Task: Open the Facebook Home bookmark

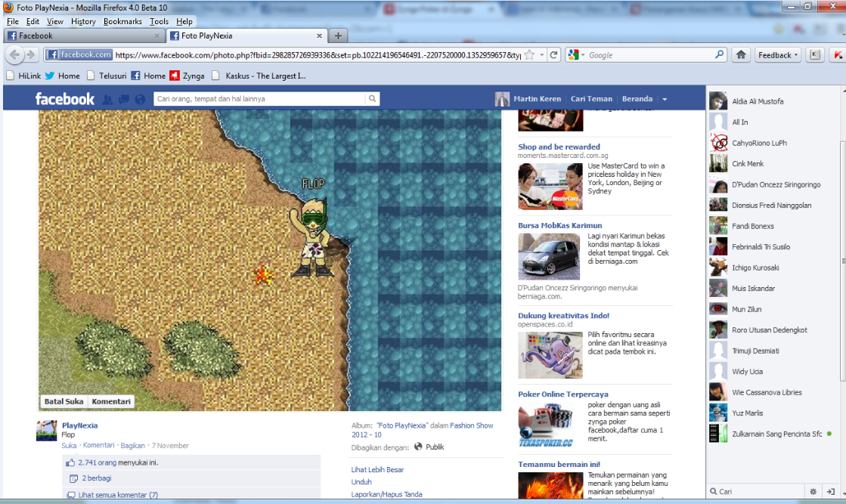Action: [x=148, y=76]
